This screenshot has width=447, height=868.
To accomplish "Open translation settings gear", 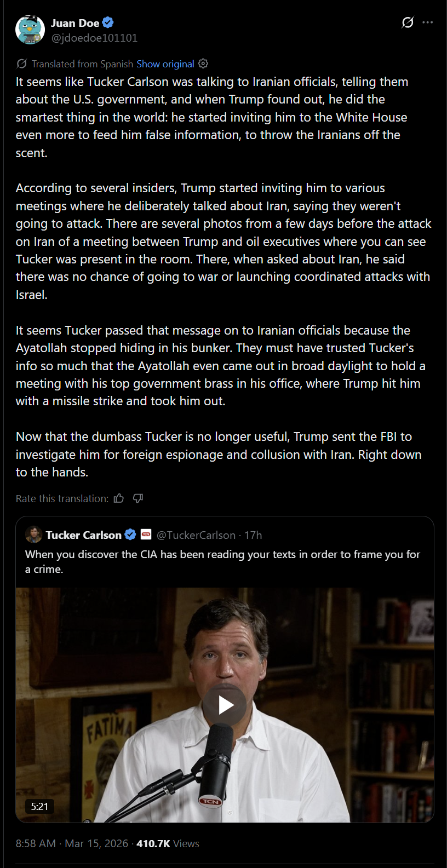I will 203,64.
